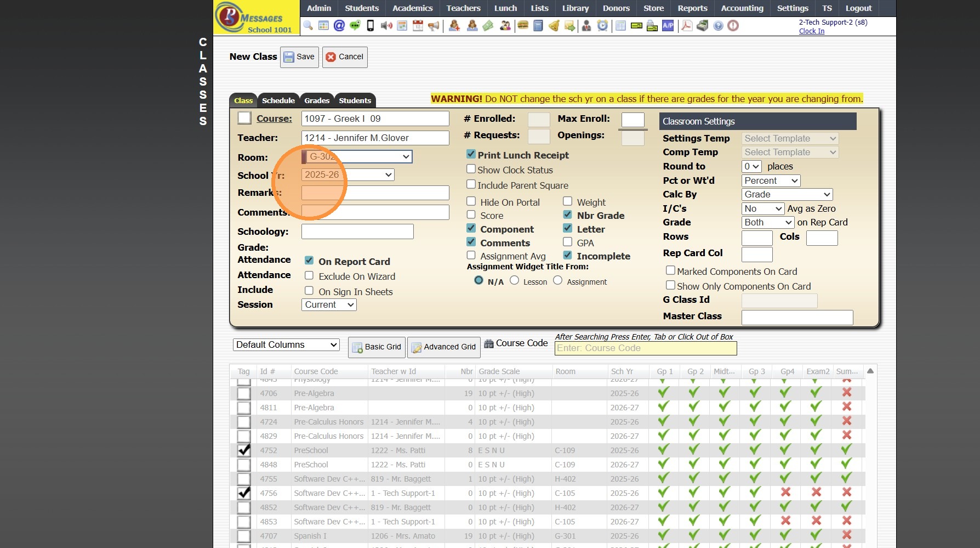The image size is (980, 548).
Task: Open the @ email icon
Action: tap(339, 26)
